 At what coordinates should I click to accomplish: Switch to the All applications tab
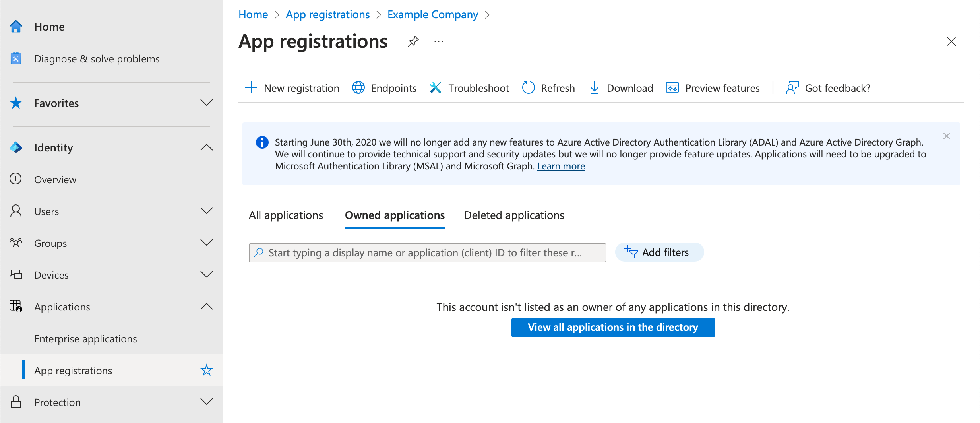point(286,215)
